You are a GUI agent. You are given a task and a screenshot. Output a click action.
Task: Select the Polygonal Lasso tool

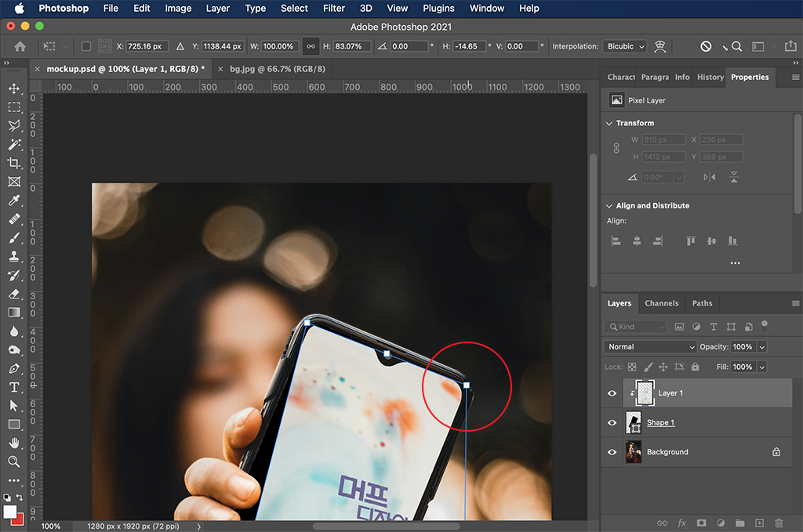[14, 125]
